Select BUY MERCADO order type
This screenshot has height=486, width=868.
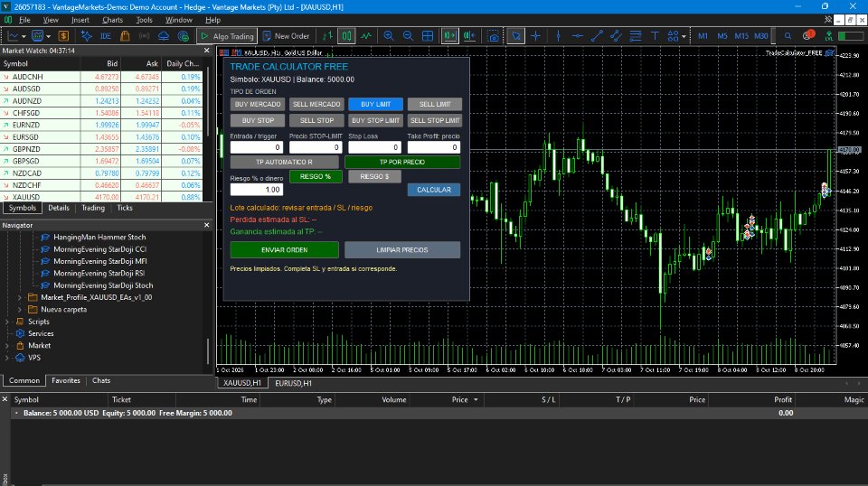258,104
